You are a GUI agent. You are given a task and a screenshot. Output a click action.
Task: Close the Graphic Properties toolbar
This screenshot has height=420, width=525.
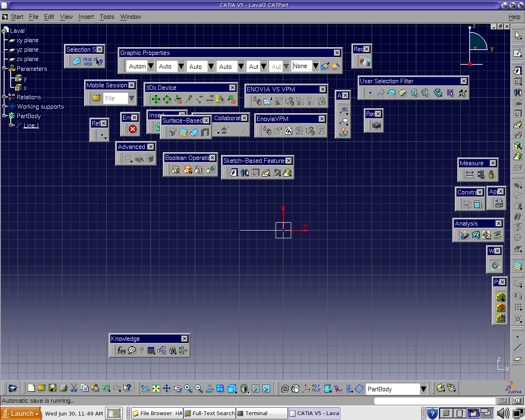point(337,53)
